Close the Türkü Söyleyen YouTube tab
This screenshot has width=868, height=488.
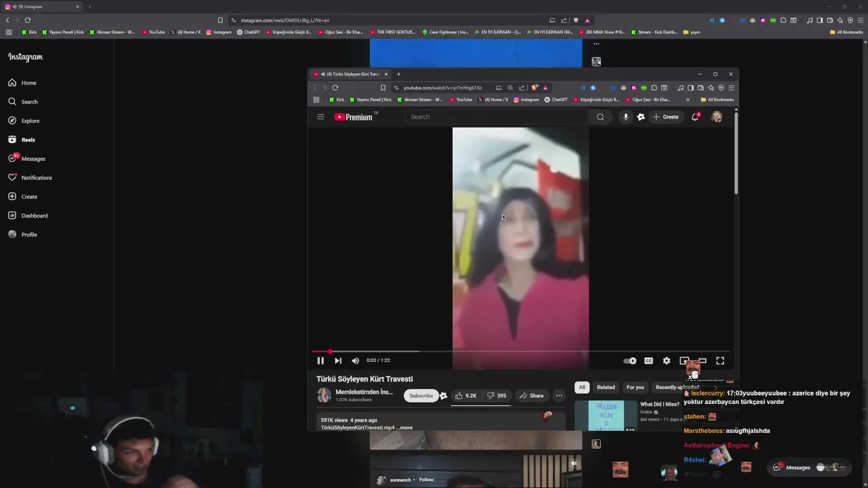coord(386,74)
